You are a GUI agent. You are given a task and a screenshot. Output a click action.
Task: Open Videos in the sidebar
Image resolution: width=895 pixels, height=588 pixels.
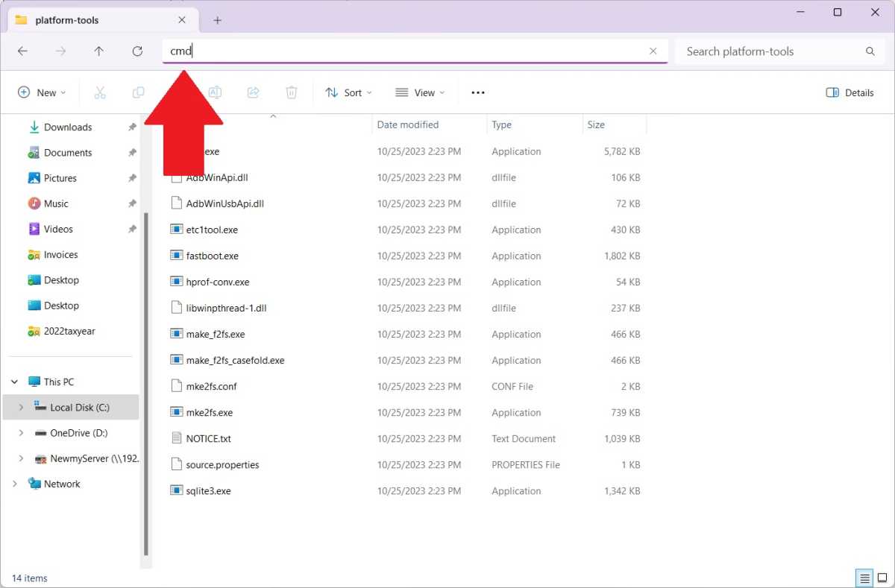58,229
